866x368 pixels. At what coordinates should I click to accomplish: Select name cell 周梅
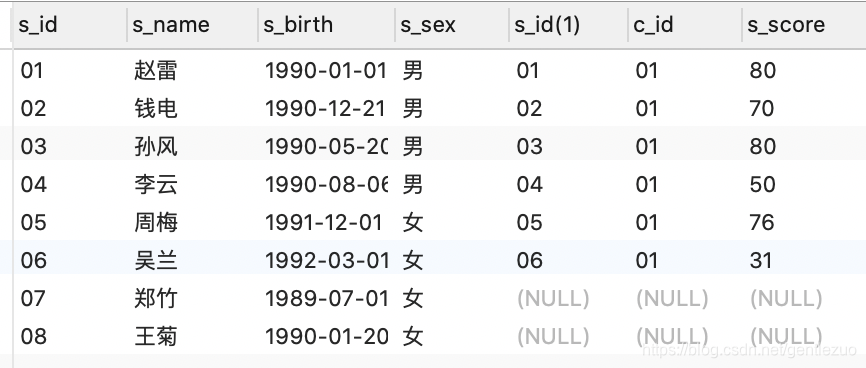point(156,222)
